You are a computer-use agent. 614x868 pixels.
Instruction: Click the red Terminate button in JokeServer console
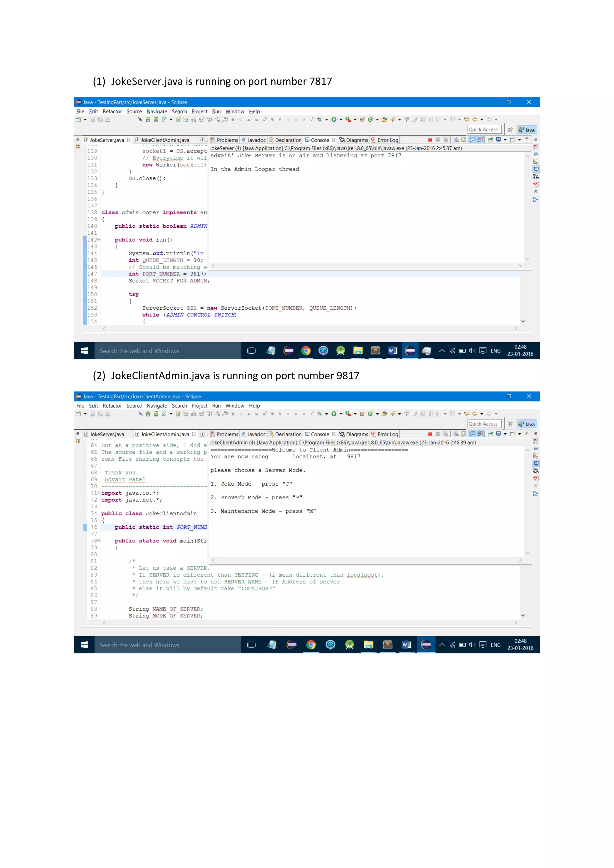click(x=430, y=140)
